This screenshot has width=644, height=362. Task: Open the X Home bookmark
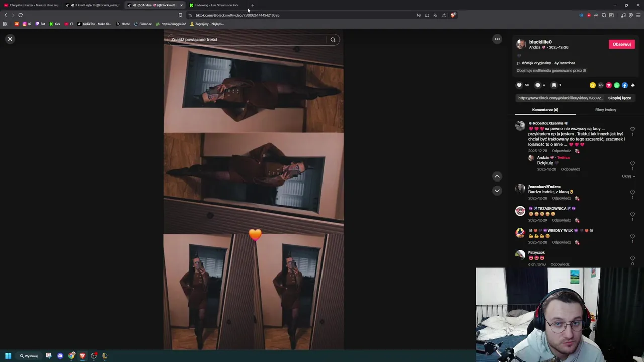pyautogui.click(x=123, y=24)
